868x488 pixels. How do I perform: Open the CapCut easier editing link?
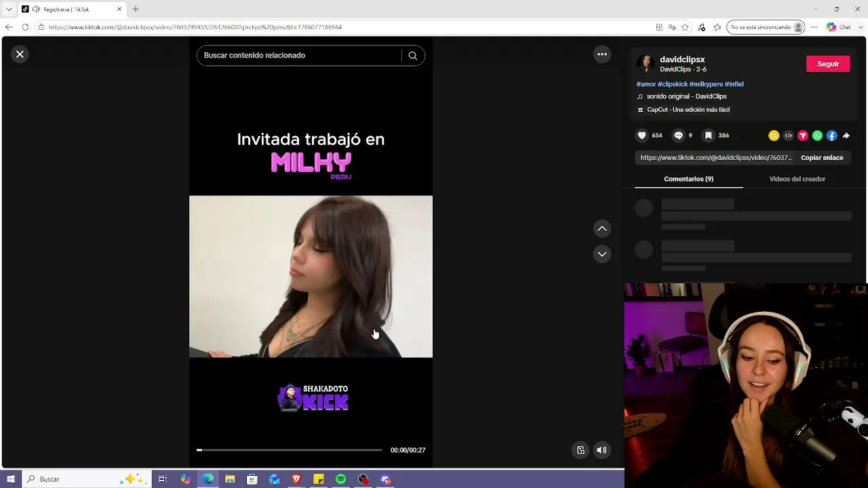(x=684, y=110)
